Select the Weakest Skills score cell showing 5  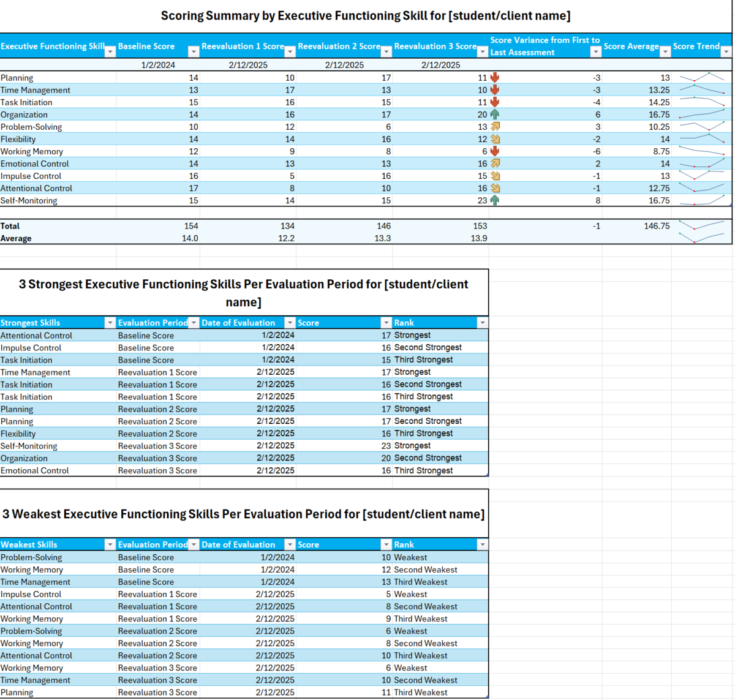[344, 594]
